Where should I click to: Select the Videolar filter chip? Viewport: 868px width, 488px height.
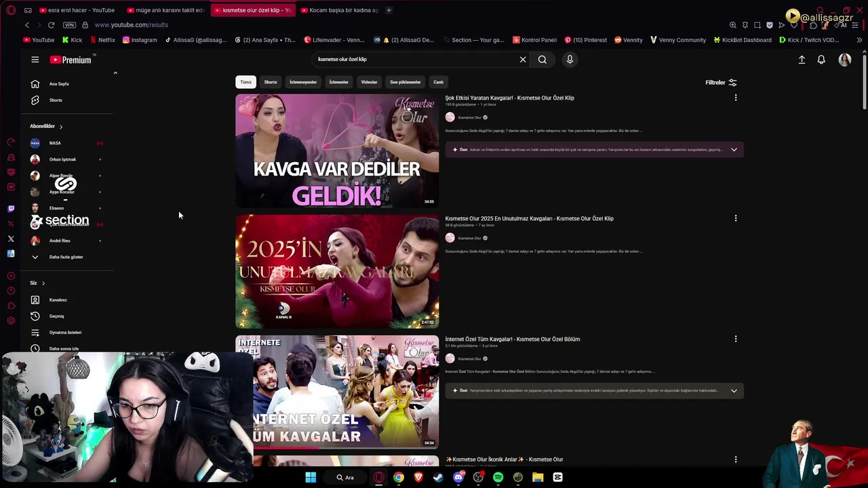click(369, 82)
